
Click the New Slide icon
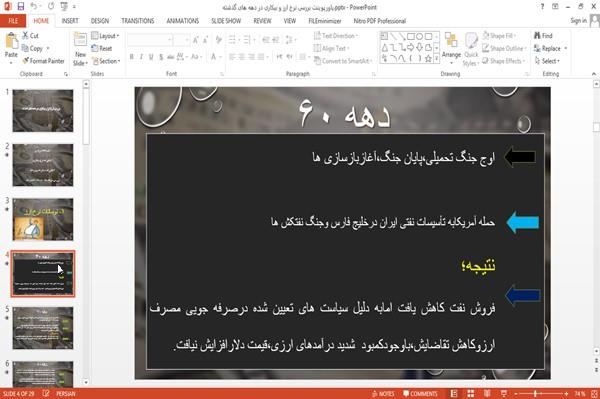pos(80,41)
